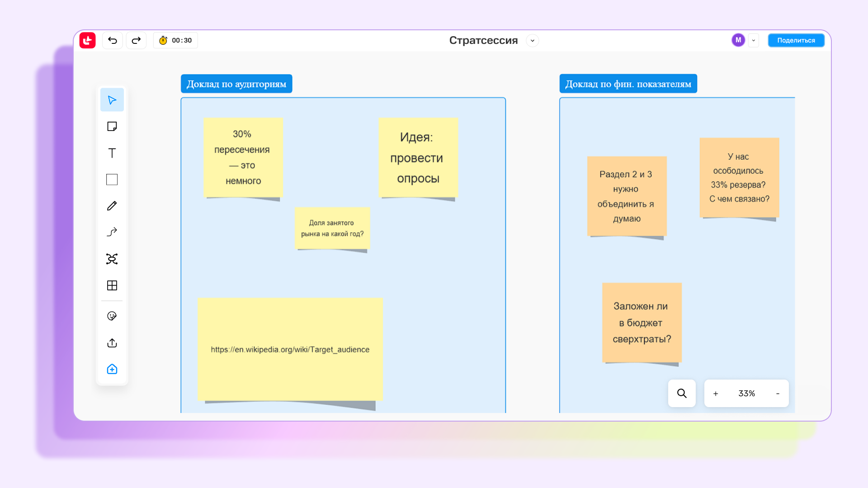Select the sticky note tool
This screenshot has width=868, height=488.
click(x=112, y=127)
